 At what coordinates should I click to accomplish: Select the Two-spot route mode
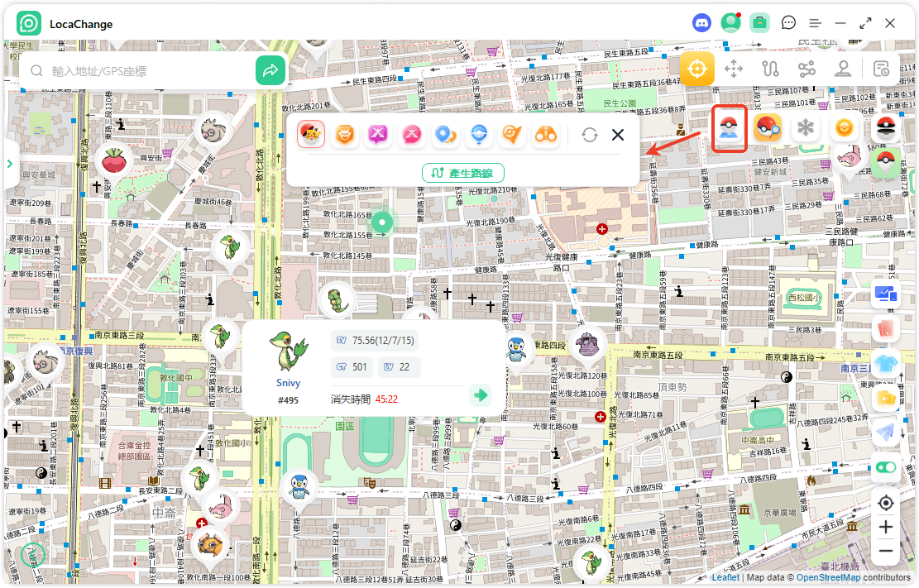pos(770,69)
